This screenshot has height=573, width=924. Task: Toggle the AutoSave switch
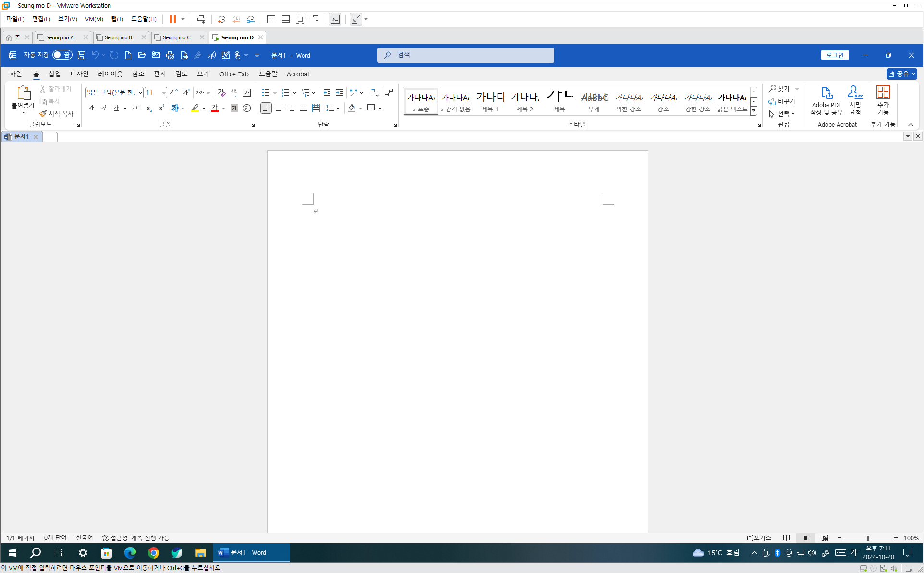(62, 55)
